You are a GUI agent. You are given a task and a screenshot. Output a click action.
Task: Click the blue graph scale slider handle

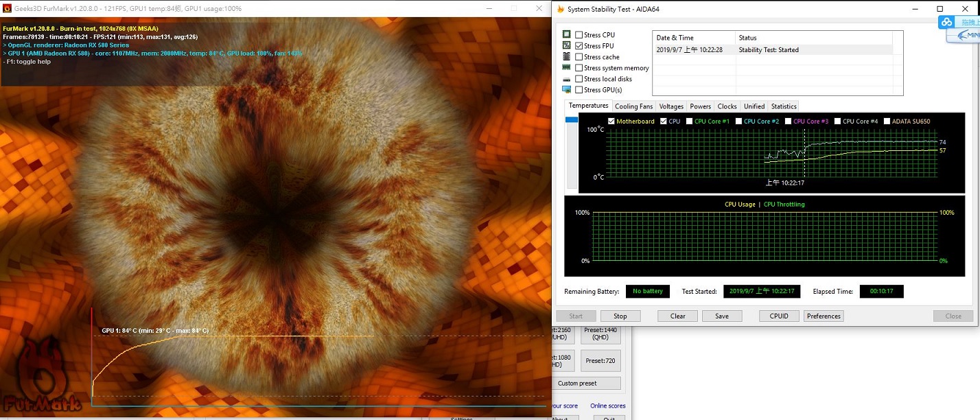point(572,120)
